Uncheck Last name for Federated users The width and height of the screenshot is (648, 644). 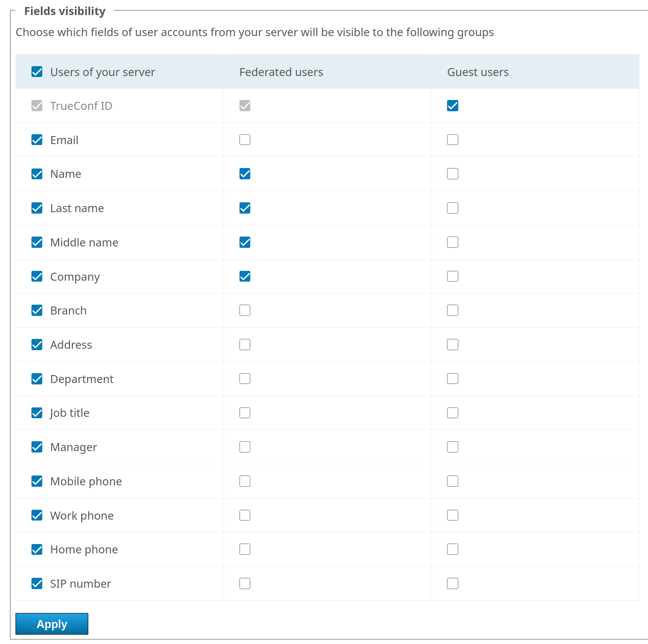pyautogui.click(x=245, y=208)
